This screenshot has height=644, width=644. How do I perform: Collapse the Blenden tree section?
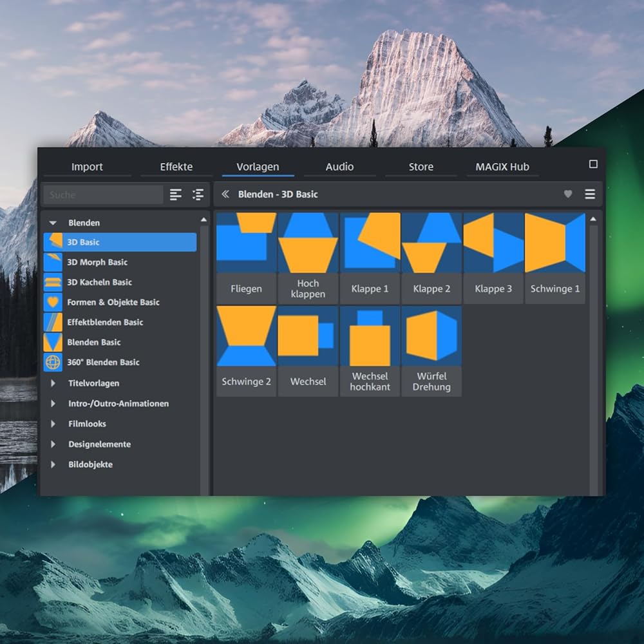pyautogui.click(x=53, y=223)
